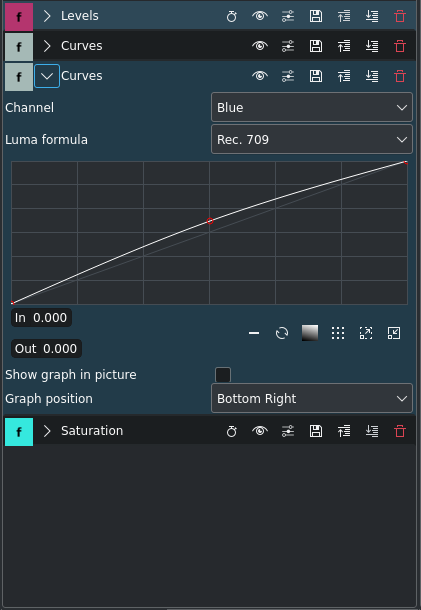Move the Levels effect up
The image size is (421, 610).
click(344, 16)
